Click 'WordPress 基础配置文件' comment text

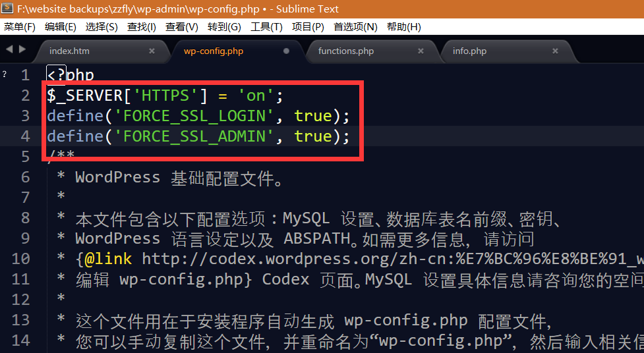tap(175, 178)
